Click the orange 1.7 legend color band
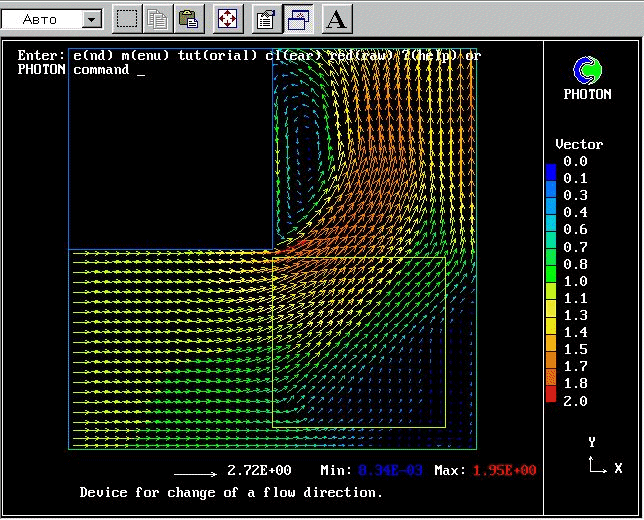This screenshot has height=520, width=644. tap(551, 360)
